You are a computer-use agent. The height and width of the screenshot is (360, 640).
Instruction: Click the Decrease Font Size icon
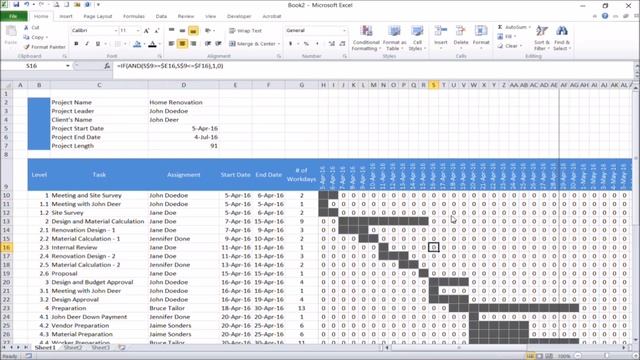coord(157,31)
